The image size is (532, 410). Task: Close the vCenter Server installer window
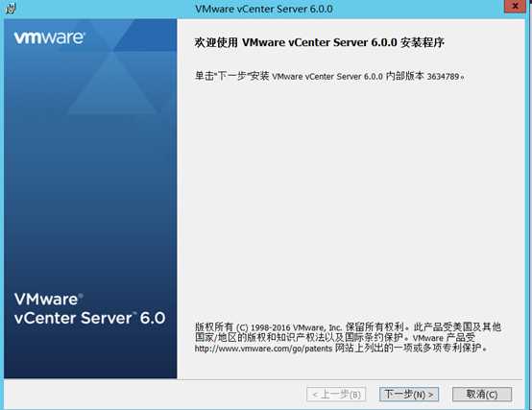[x=515, y=6]
